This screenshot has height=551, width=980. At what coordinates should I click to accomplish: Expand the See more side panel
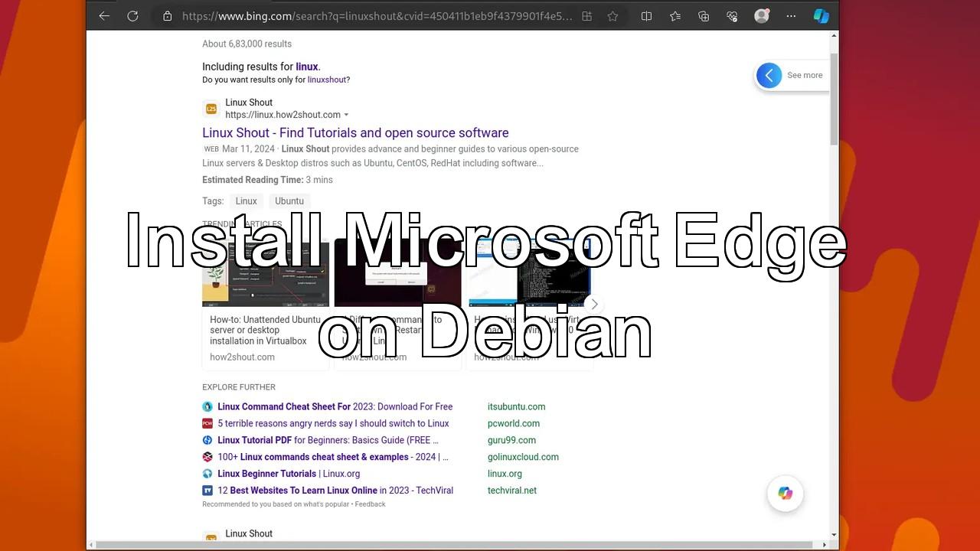(769, 75)
